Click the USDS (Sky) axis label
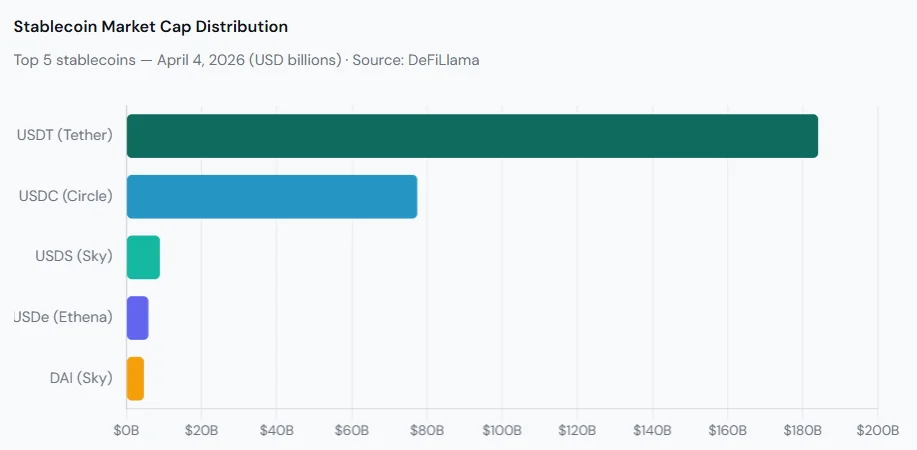The image size is (917, 450). pyautogui.click(x=74, y=258)
